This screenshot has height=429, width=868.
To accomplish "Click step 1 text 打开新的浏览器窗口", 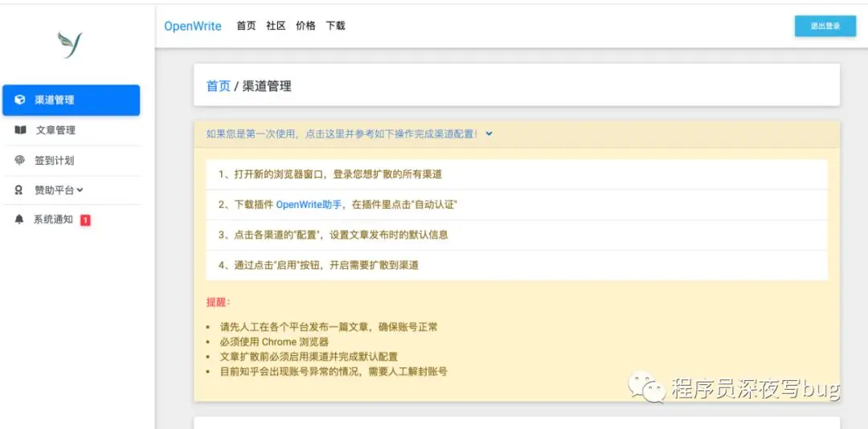I will 330,174.
